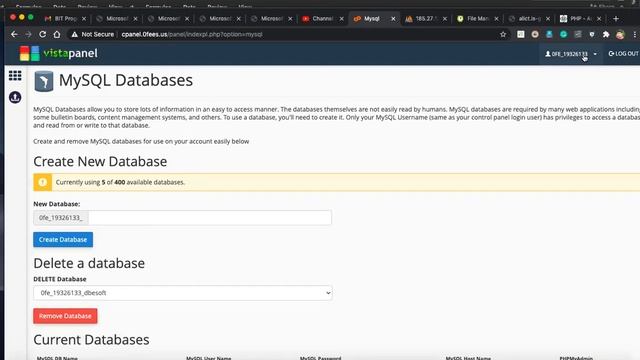The image size is (640, 360).
Task: Click the 'Current Databases' heading
Action: coord(91,340)
